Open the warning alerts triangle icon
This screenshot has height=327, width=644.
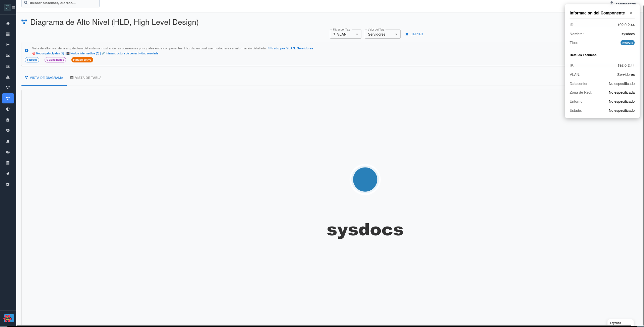(x=8, y=77)
